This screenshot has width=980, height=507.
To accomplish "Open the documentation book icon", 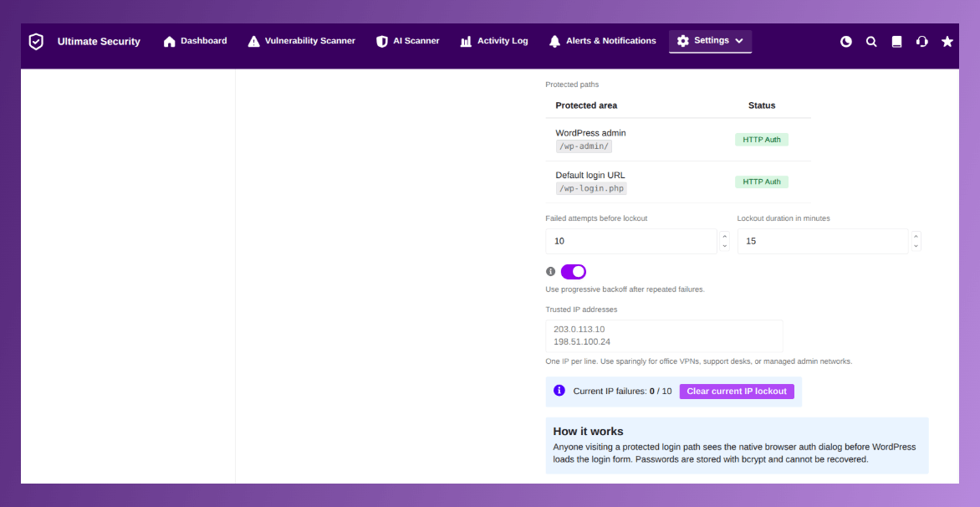I will pyautogui.click(x=897, y=42).
